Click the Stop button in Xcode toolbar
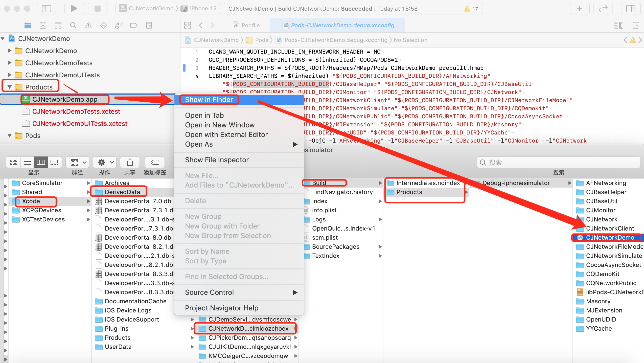This screenshot has width=644, height=363. point(97,9)
